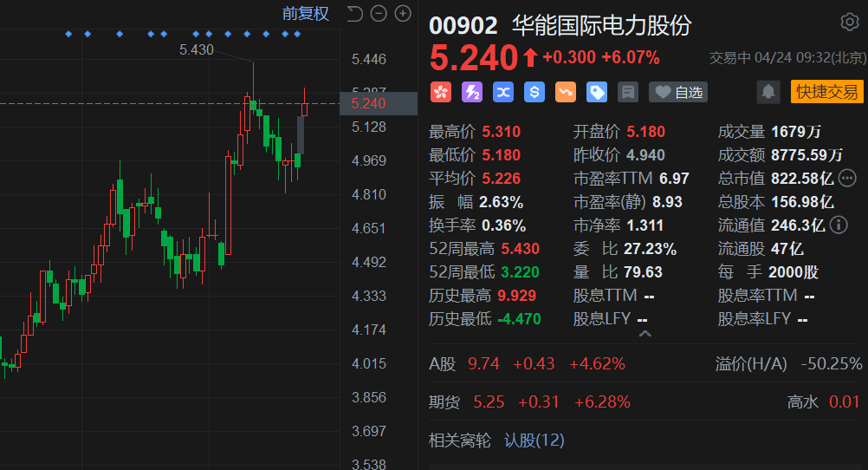Image resolution: width=868 pixels, height=470 pixels.
Task: Click the 每手 value 2000股
Action: [794, 272]
